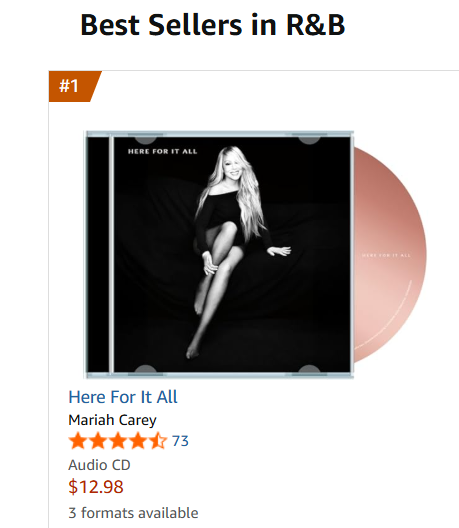The image size is (459, 528).
Task: Click the half-filled fifth star
Action: (158, 441)
